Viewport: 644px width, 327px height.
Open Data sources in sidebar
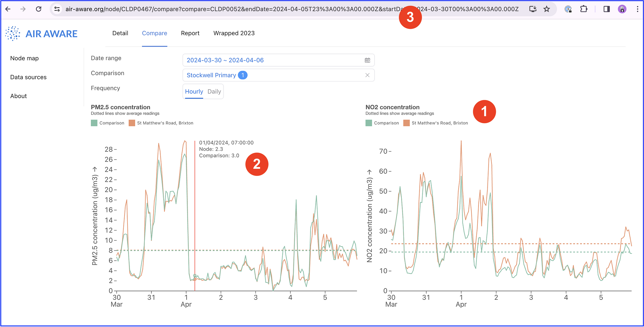point(28,77)
